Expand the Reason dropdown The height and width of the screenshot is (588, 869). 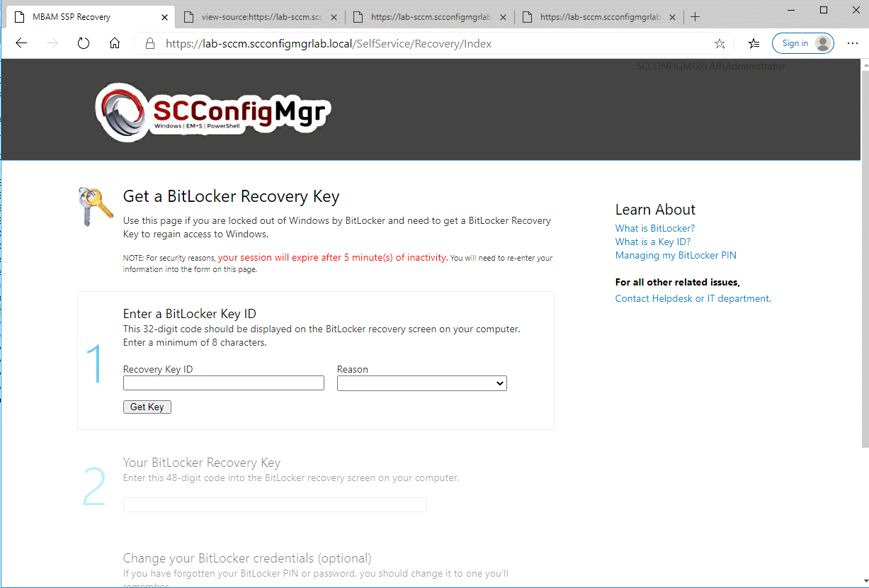point(422,383)
